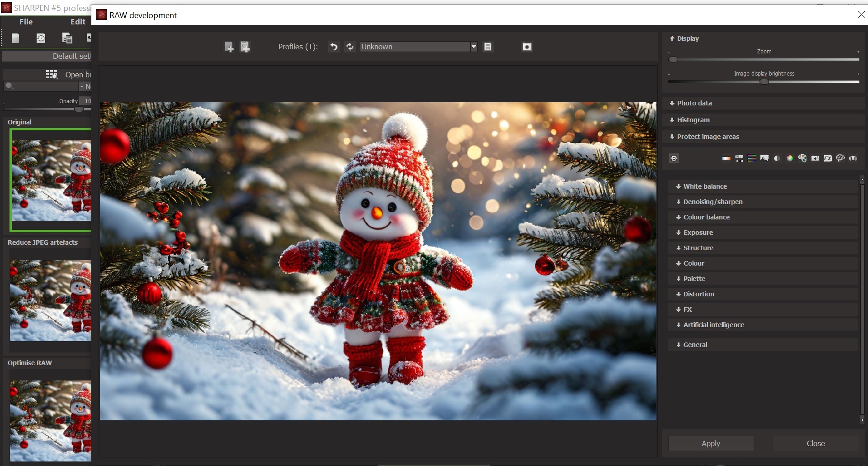
Task: Click the camera screenshot icon in top toolbar
Action: tap(527, 47)
